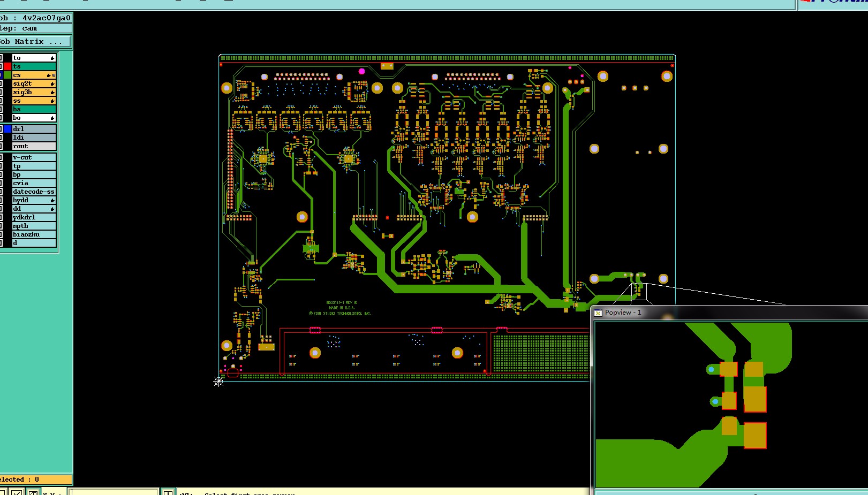The width and height of the screenshot is (868, 495).
Task: Click the pointer icon on the 'bo' layer
Action: pyautogui.click(x=52, y=118)
